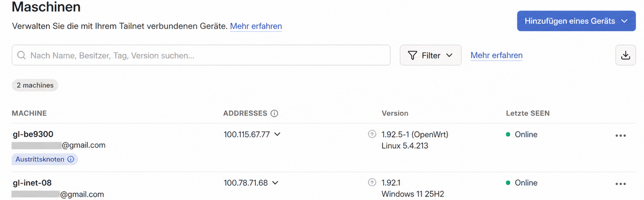Click the search magnifier icon

(x=22, y=55)
